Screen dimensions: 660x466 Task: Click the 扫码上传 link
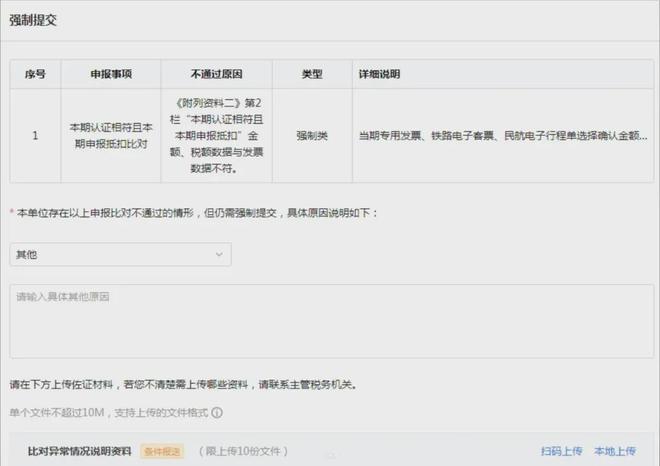tap(562, 451)
